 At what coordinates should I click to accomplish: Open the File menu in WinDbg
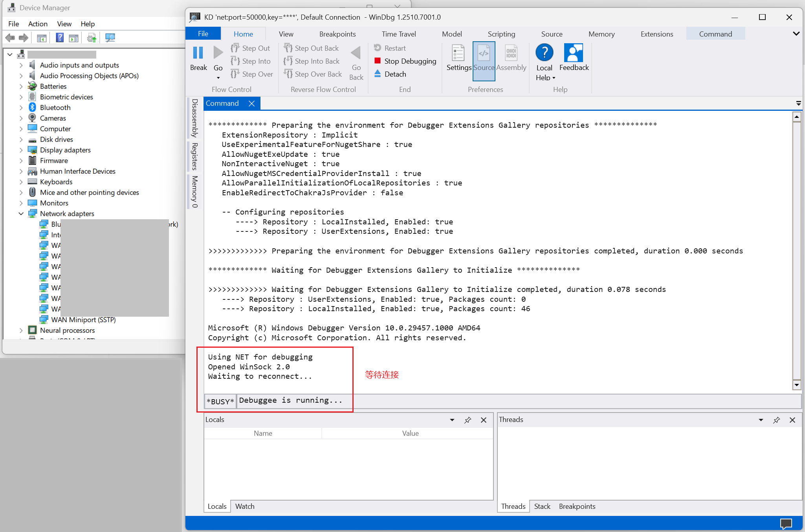pyautogui.click(x=203, y=34)
